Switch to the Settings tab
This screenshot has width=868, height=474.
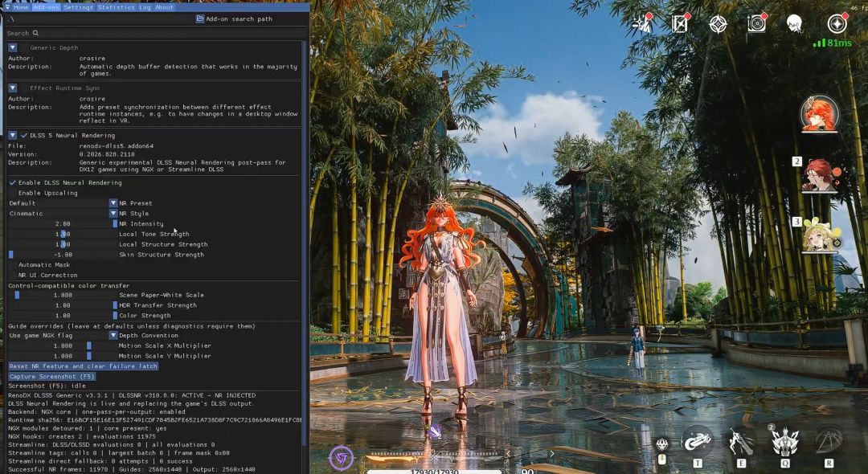click(x=78, y=8)
